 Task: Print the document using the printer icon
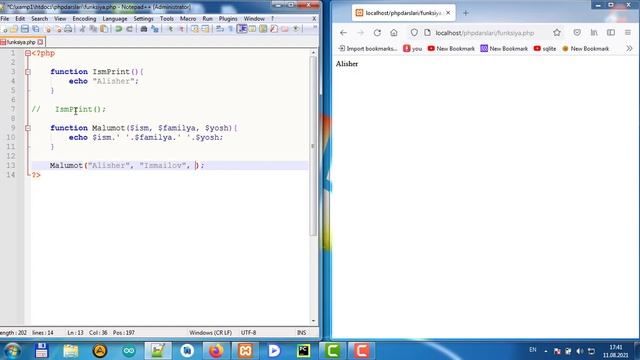(x=68, y=29)
